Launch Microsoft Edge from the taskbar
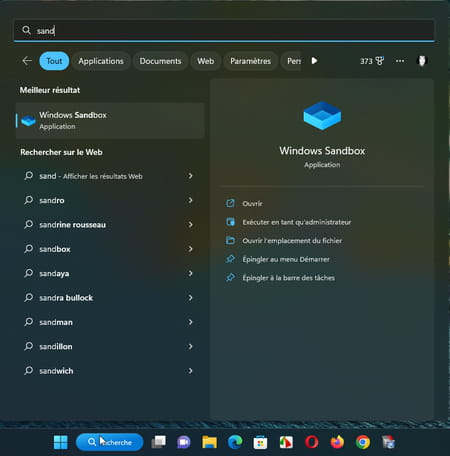450x456 pixels. point(235,442)
